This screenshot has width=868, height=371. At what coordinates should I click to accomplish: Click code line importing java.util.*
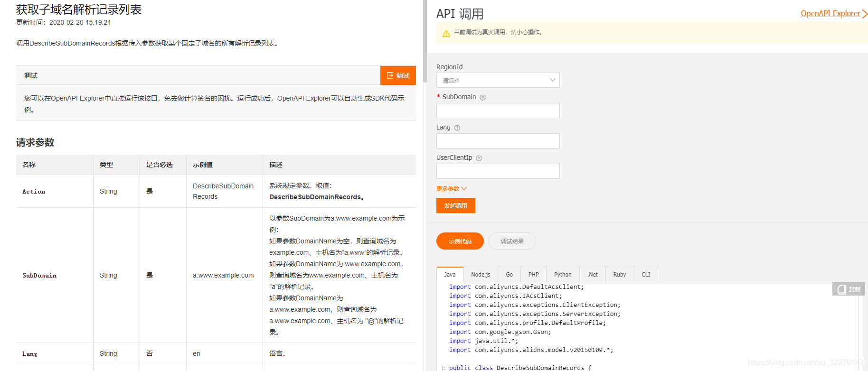(x=483, y=341)
